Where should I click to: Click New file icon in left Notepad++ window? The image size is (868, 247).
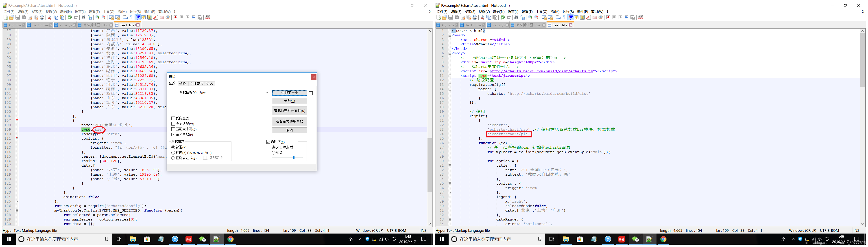pyautogui.click(x=6, y=17)
